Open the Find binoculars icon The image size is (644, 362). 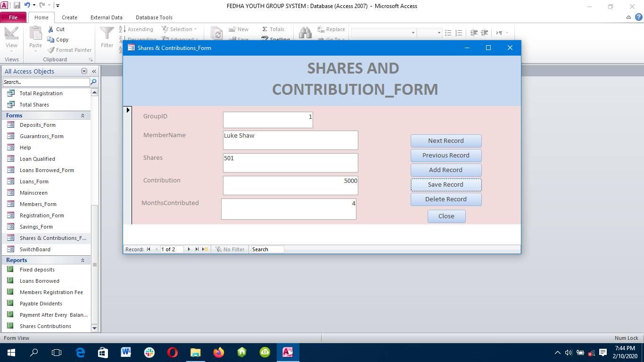click(x=305, y=33)
